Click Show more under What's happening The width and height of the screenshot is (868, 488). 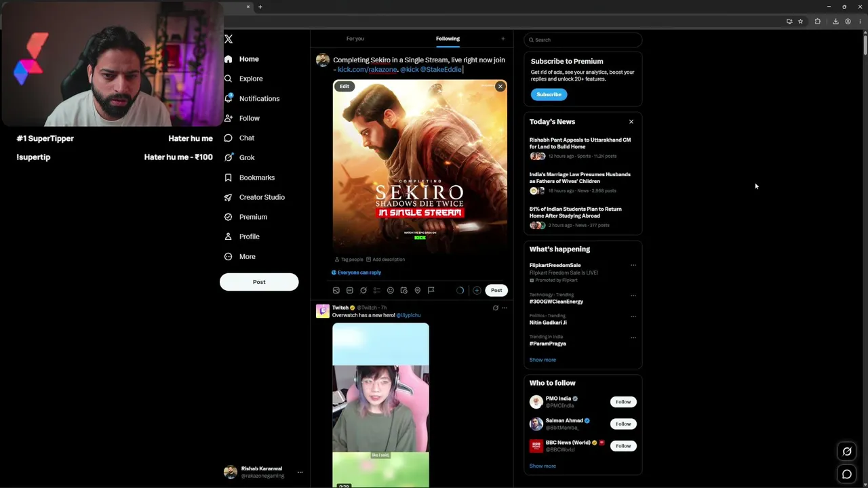[542, 360]
